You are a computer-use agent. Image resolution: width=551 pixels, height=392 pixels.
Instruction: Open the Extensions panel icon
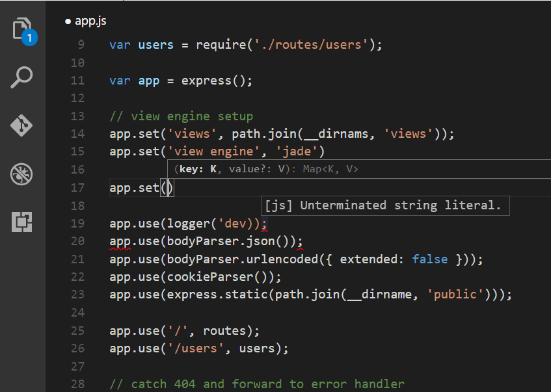tap(21, 222)
